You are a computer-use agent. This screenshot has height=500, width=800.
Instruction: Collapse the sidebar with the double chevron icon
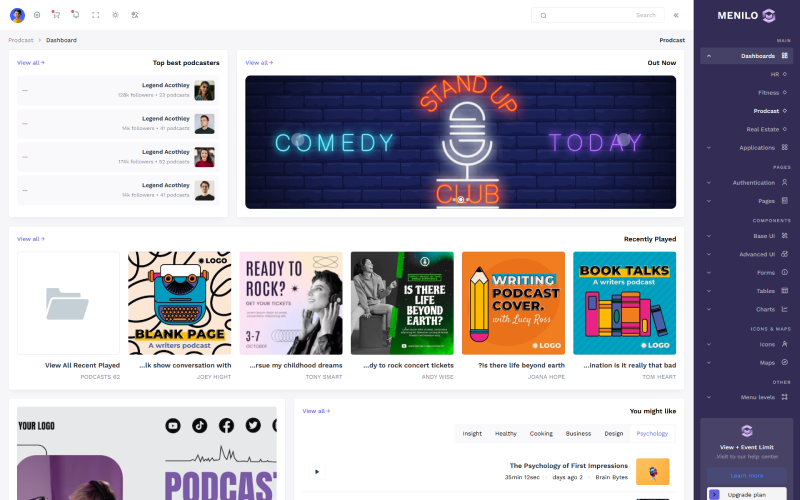tap(676, 15)
